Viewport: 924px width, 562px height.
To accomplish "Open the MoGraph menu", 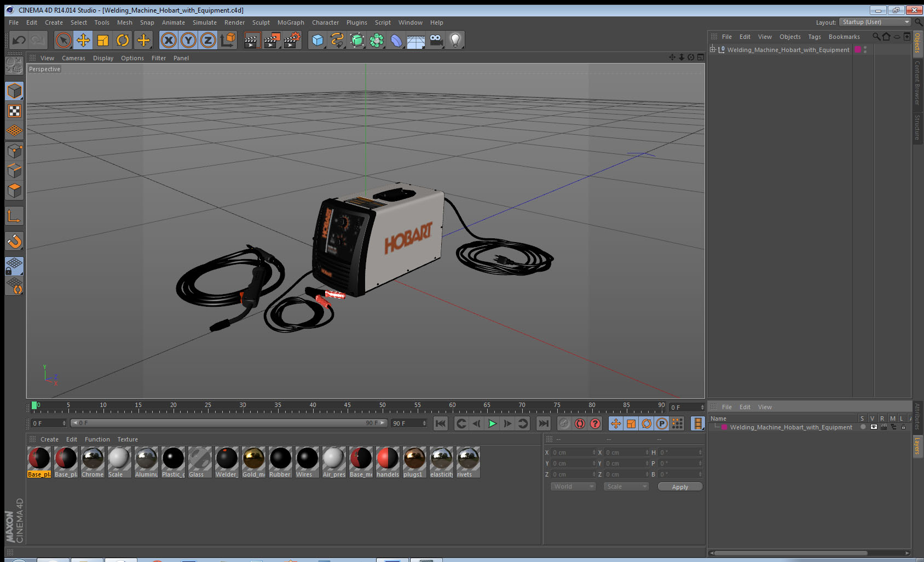I will 291,22.
